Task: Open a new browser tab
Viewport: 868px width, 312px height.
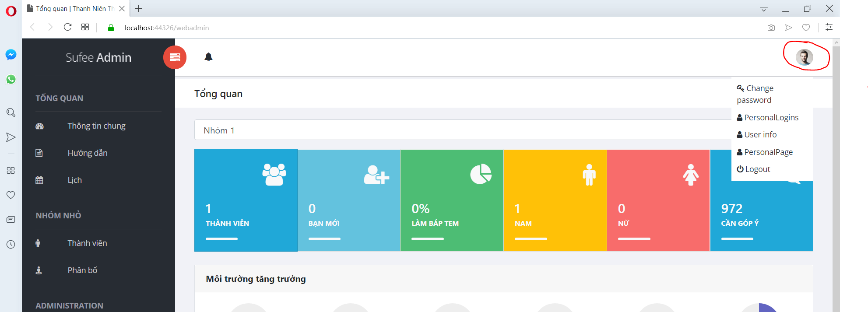Action: [139, 8]
